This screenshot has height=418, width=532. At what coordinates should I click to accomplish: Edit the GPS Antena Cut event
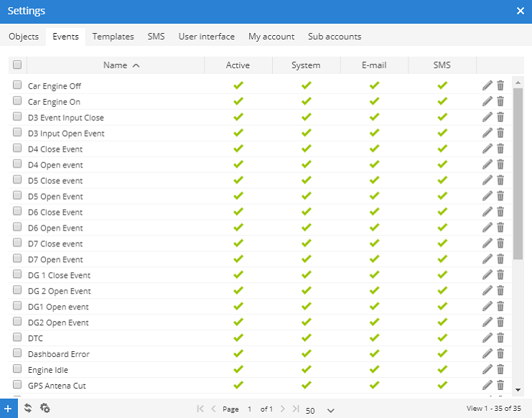pos(487,386)
